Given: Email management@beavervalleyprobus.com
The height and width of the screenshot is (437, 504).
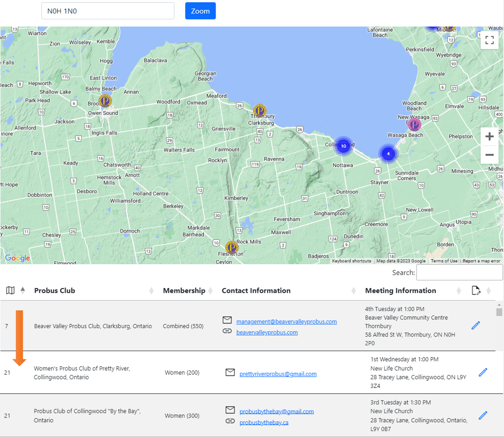Looking at the screenshot, I should pos(286,322).
